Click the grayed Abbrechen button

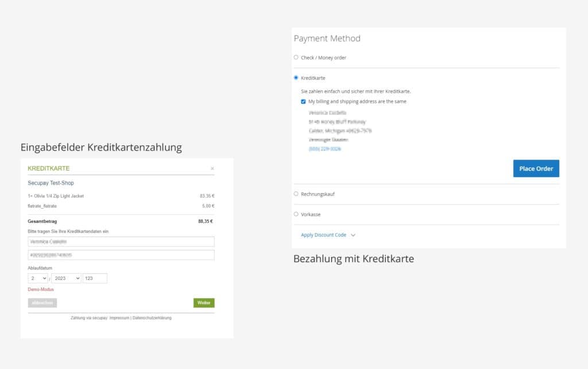[x=42, y=302]
